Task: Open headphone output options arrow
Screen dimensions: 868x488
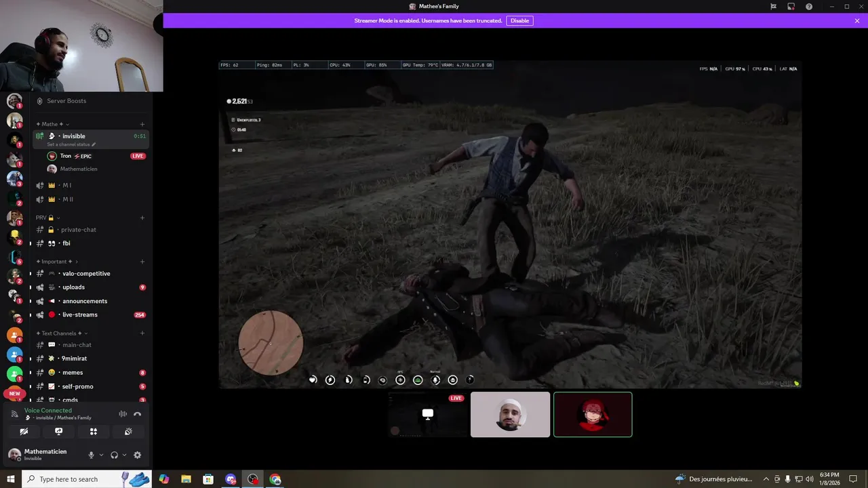Action: point(124,455)
